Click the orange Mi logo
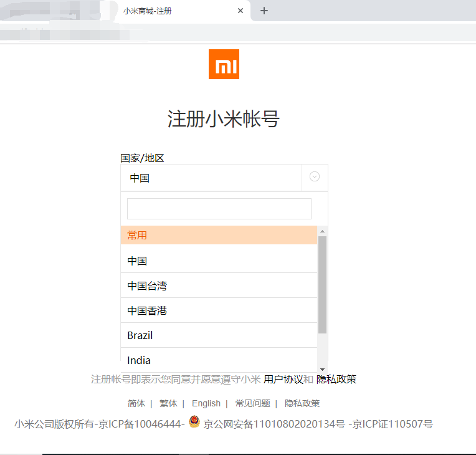 point(224,64)
